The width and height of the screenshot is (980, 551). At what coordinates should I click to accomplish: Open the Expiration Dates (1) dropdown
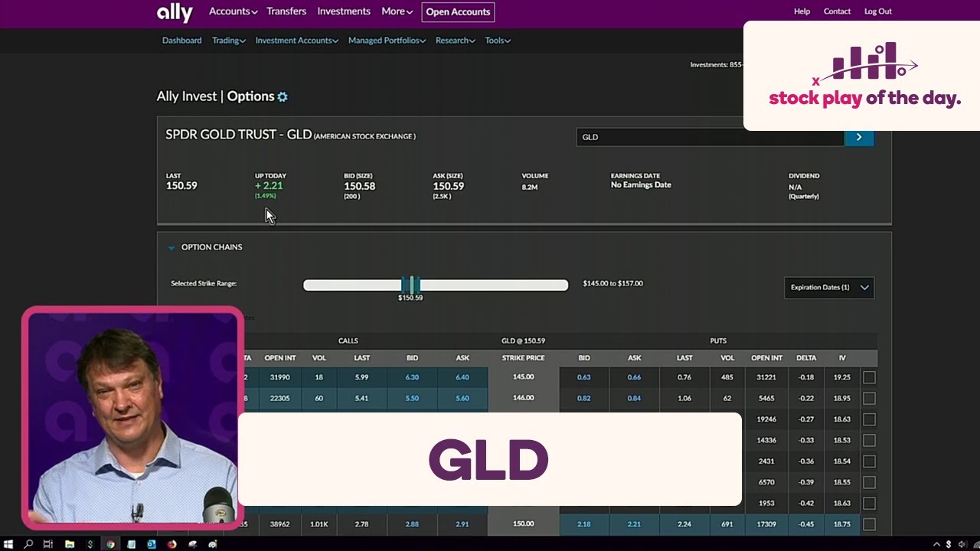(829, 288)
